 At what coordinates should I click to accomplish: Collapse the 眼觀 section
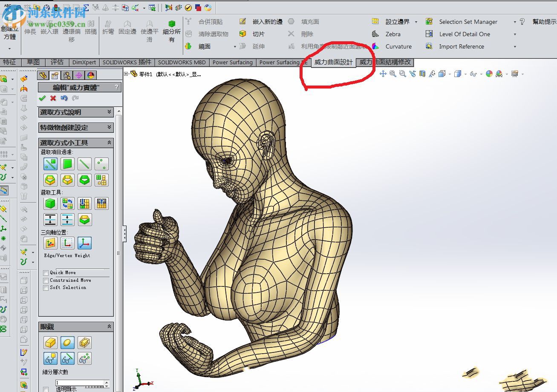point(110,326)
